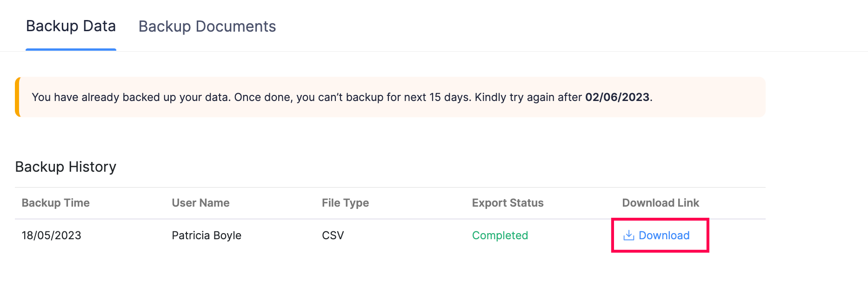Click the blue underline indicator under Backup Data
The height and width of the screenshot is (296, 868).
71,48
